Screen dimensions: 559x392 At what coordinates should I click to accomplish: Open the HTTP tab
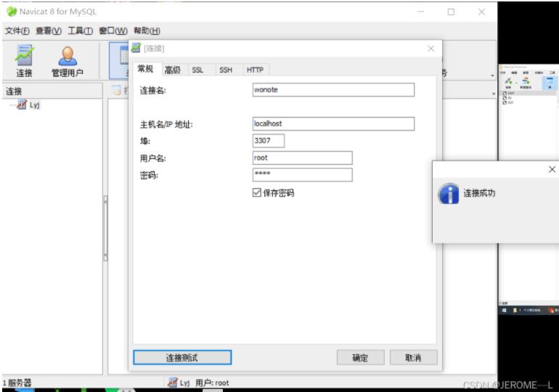pos(255,70)
